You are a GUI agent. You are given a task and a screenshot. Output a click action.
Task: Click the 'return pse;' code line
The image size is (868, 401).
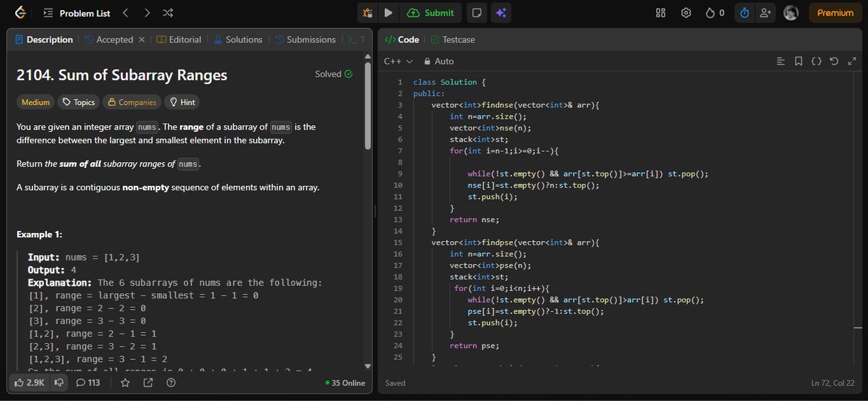pyautogui.click(x=475, y=346)
